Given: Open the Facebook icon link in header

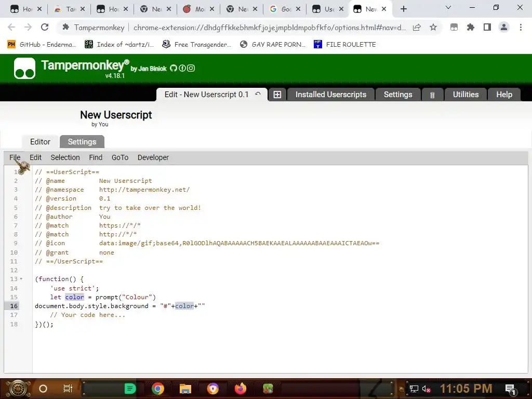Looking at the screenshot, I should pyautogui.click(x=182, y=68).
